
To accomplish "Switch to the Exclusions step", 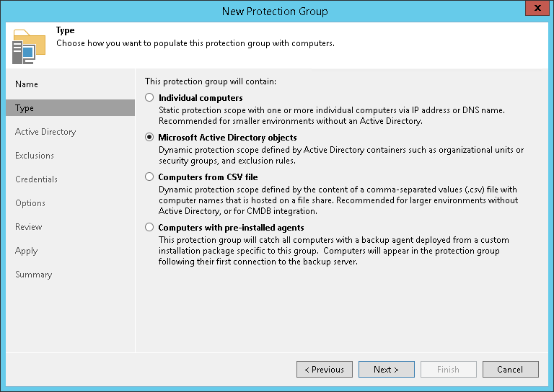I will (35, 156).
